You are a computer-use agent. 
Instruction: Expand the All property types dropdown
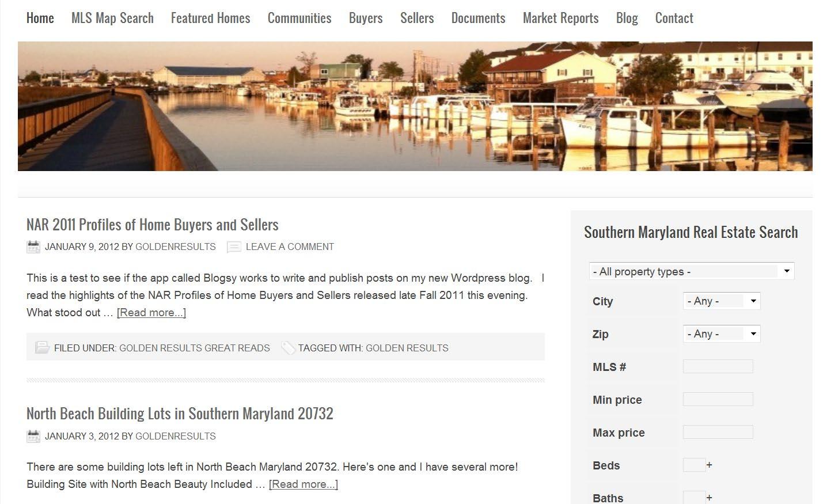692,271
